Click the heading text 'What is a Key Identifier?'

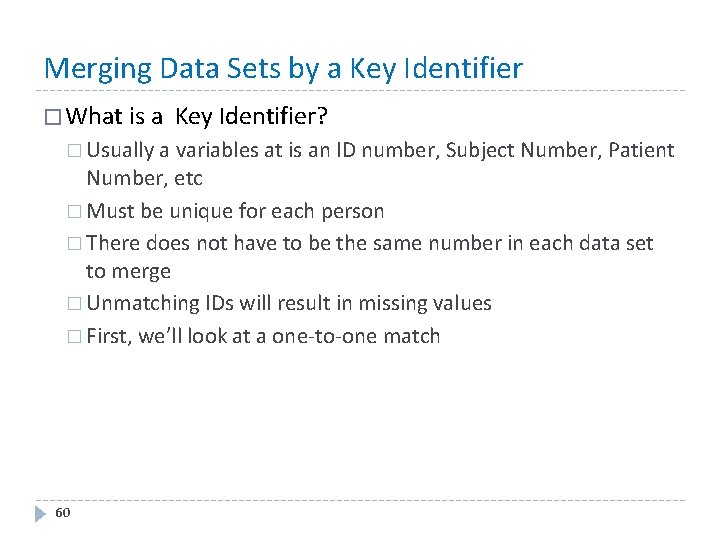[x=201, y=117]
